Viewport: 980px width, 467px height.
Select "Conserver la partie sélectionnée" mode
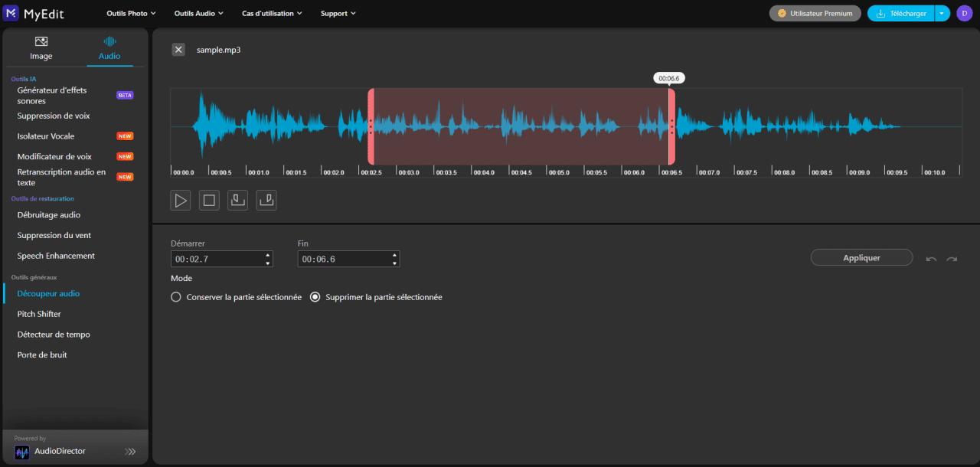point(176,297)
